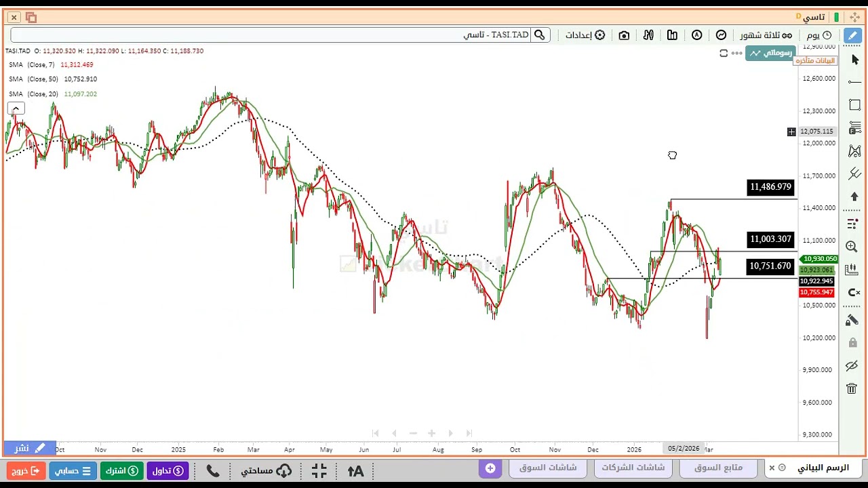Switch to متابع السوق tab
The height and width of the screenshot is (488, 868).
tap(719, 468)
